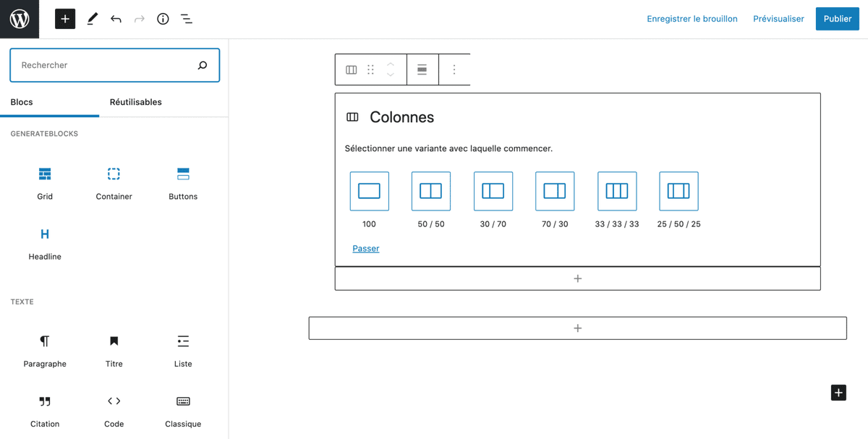Screen dimensions: 868x439
Task: Open the alignment options in block toolbar
Action: click(x=422, y=69)
